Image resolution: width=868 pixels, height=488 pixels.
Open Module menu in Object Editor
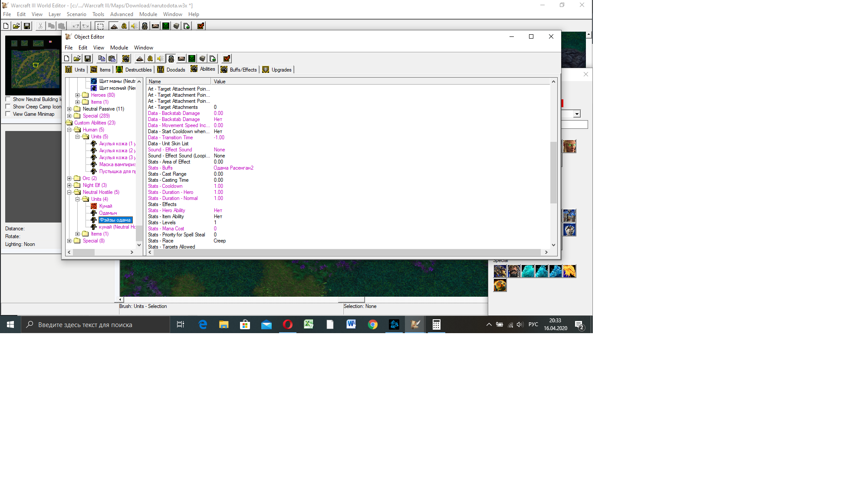point(119,48)
